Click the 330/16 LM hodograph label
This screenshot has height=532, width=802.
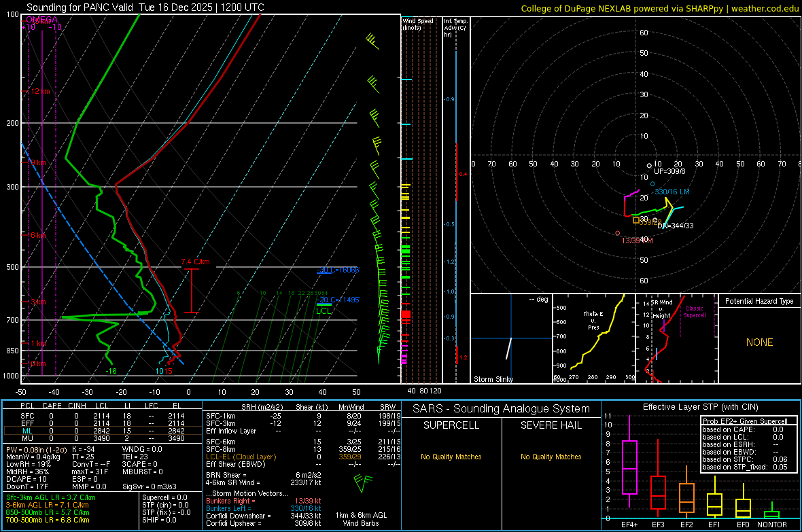672,192
